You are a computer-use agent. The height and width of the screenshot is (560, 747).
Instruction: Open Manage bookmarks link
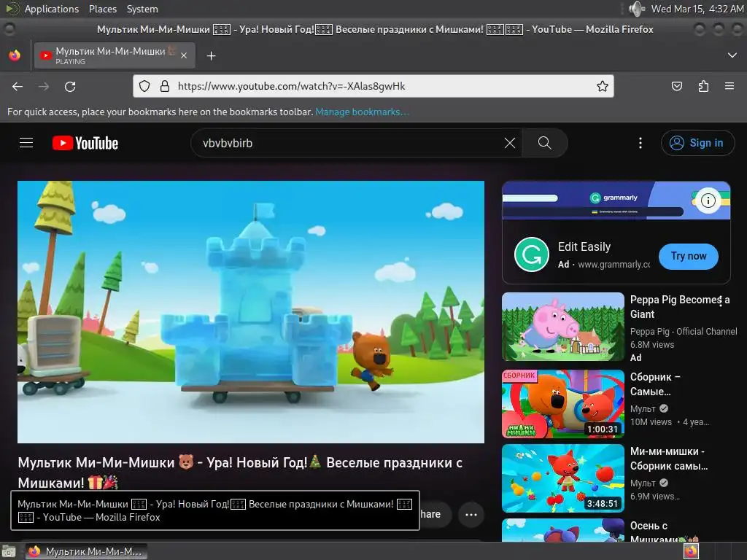tap(362, 112)
